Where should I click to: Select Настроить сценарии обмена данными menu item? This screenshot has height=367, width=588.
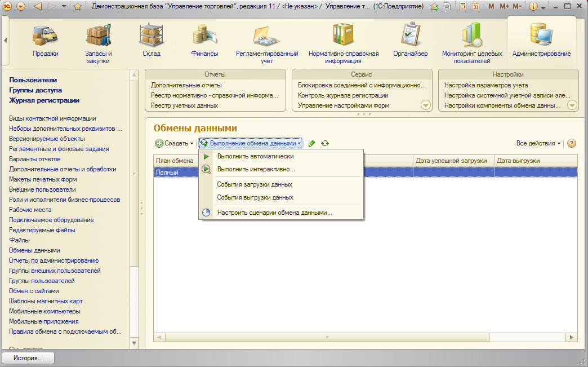274,213
